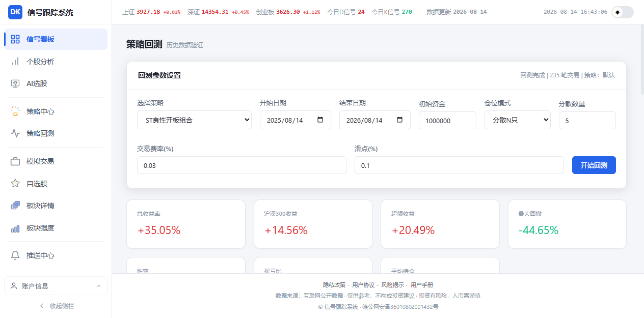Screen dimensions: 644x318
Task: Click the 个股分析 bar chart icon
Action: 15,62
